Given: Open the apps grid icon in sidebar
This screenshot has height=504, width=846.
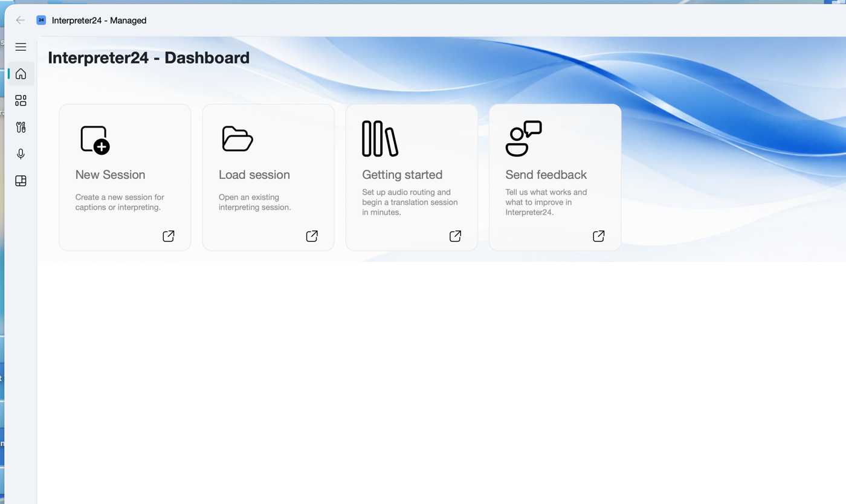Looking at the screenshot, I should pos(21,100).
